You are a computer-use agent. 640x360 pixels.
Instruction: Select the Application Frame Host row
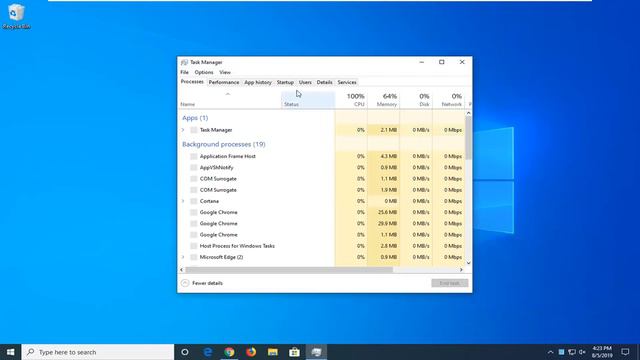[322, 156]
